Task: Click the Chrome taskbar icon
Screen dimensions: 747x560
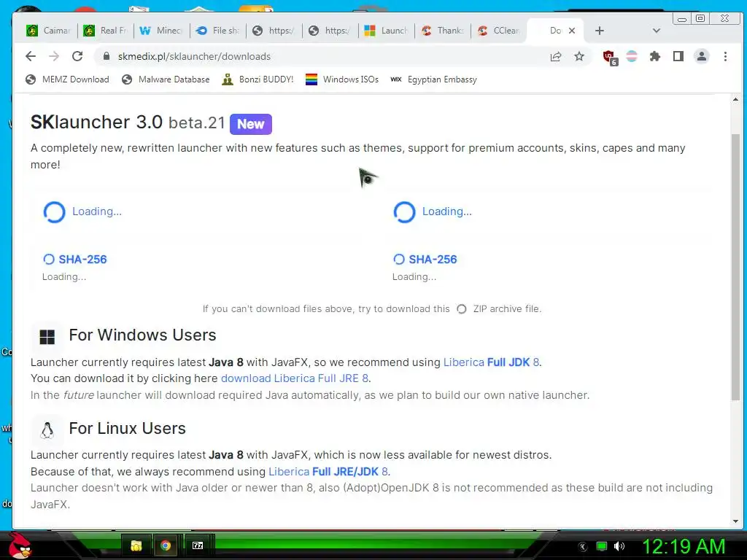Action: point(166,545)
